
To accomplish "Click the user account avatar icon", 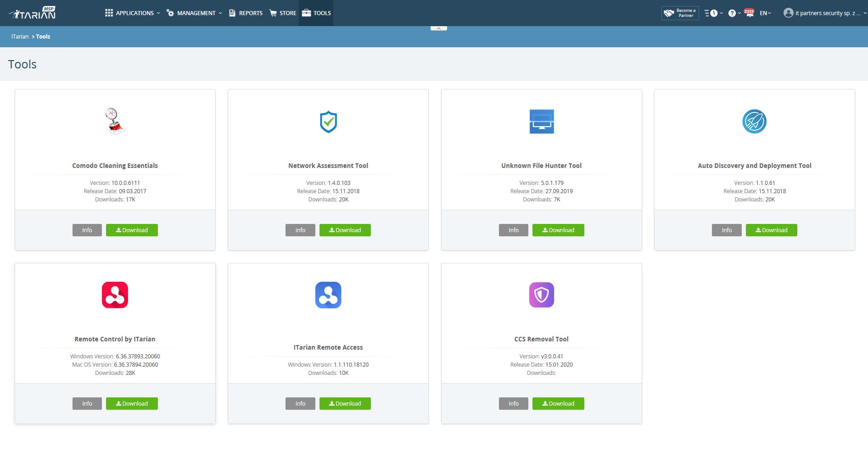I will tap(788, 13).
